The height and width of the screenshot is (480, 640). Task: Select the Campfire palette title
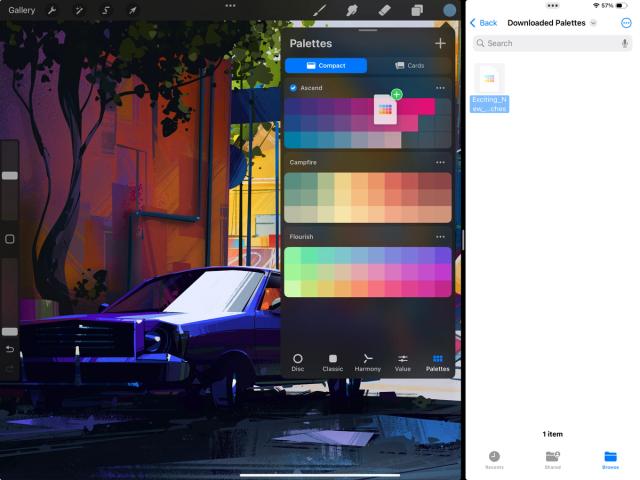303,162
